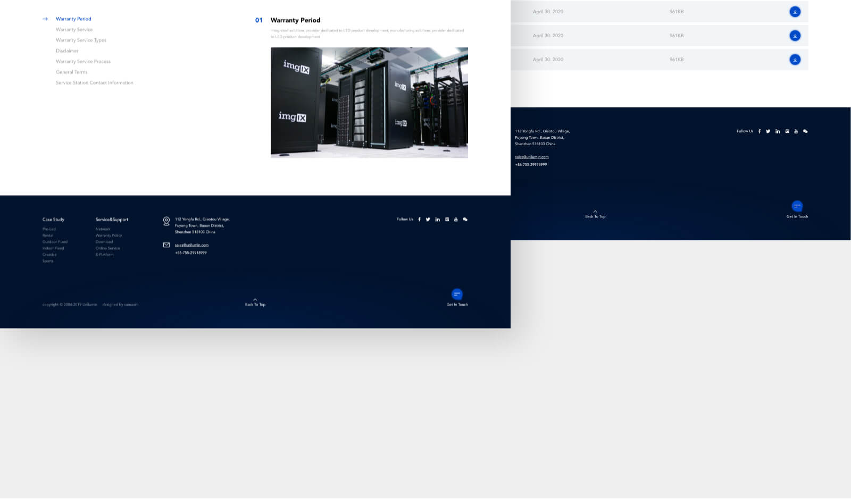The image size is (851, 504).
Task: Open the E-Platform footer link
Action: 104,255
